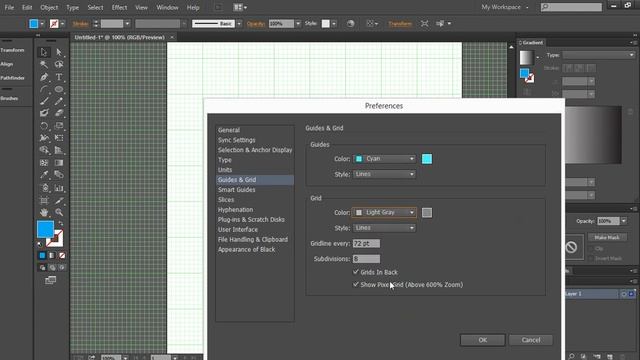The image size is (640, 360).
Task: Select Smart Guides preferences category
Action: pos(237,190)
